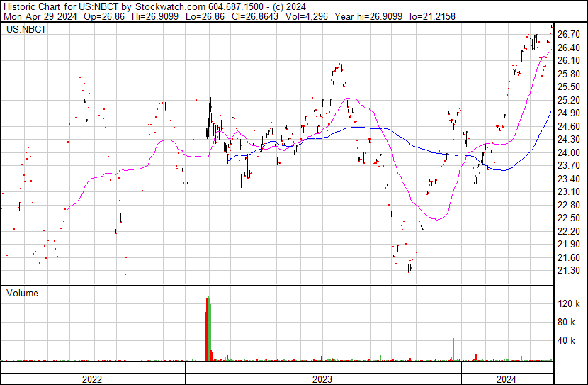Viewport: 588px width, 385px height.
Task: Click the 25.20 price axis label
Action: (x=568, y=100)
